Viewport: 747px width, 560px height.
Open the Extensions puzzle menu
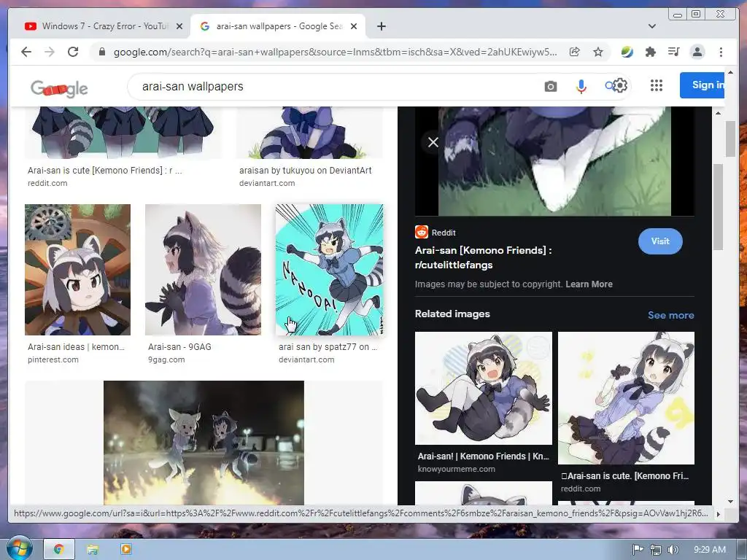point(650,52)
